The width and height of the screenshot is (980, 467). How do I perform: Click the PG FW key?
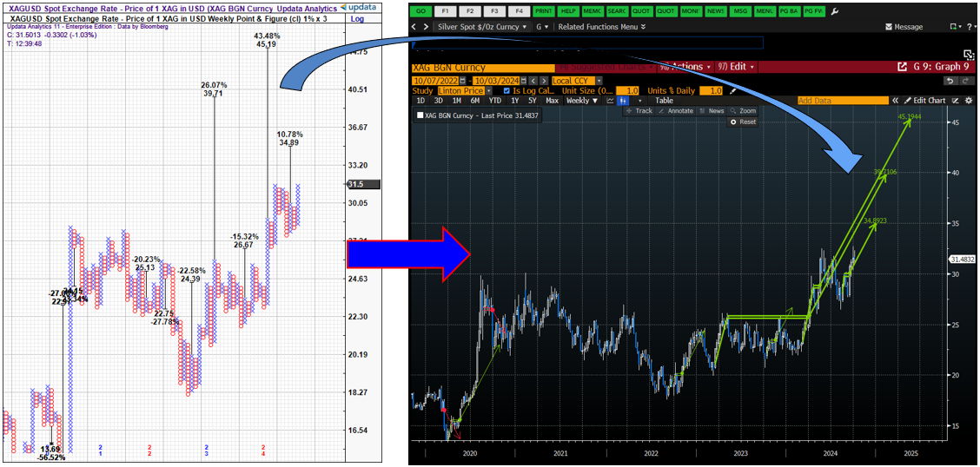pyautogui.click(x=814, y=11)
